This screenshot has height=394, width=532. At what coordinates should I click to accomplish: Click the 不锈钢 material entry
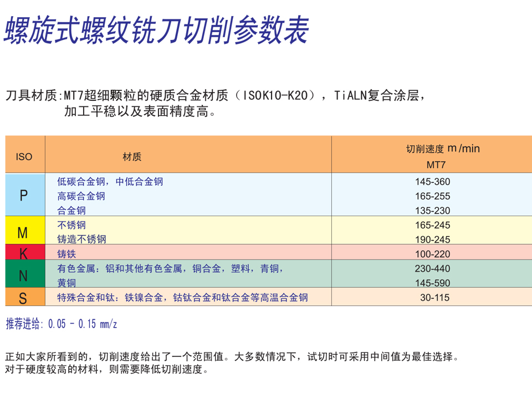coord(71,225)
